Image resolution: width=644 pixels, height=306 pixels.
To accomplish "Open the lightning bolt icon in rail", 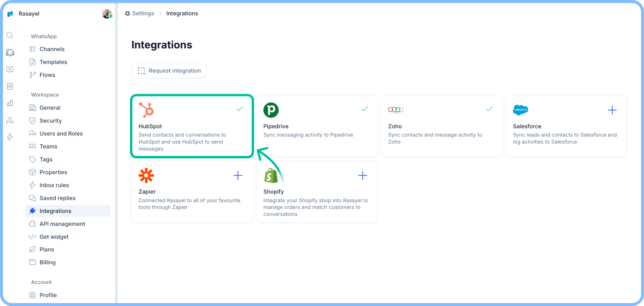I will [x=10, y=137].
